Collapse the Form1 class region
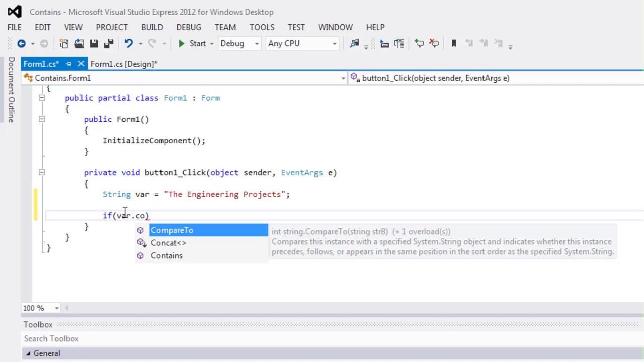644x362 pixels. coord(42,98)
